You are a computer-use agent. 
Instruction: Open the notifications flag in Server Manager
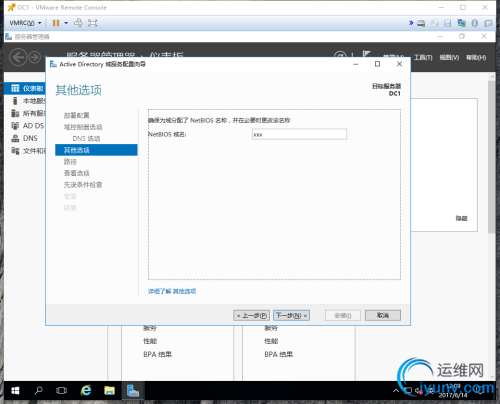tap(366, 55)
